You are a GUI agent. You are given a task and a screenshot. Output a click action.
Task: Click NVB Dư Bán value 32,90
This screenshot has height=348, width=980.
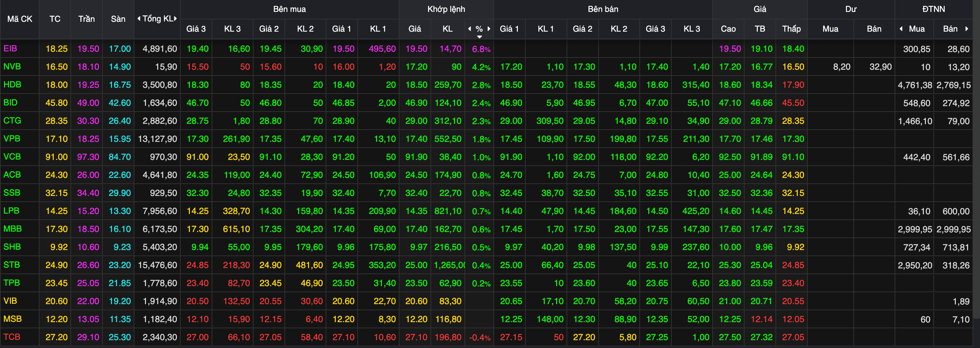(880, 67)
